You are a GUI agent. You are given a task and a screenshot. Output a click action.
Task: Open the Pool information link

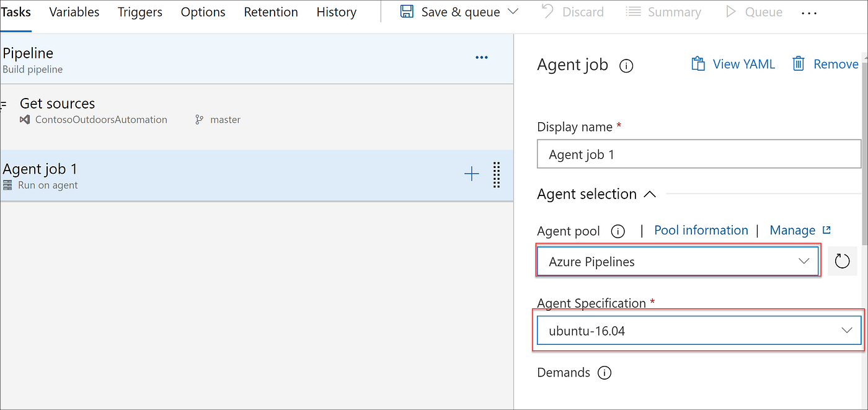pyautogui.click(x=701, y=230)
